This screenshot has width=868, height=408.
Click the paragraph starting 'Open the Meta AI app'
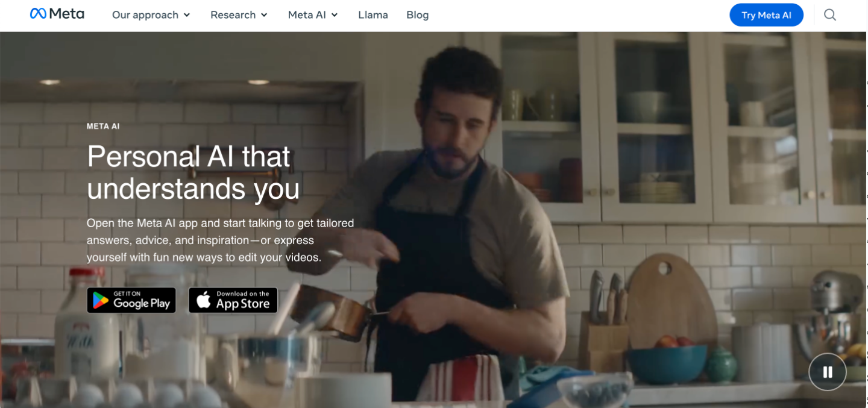221,240
